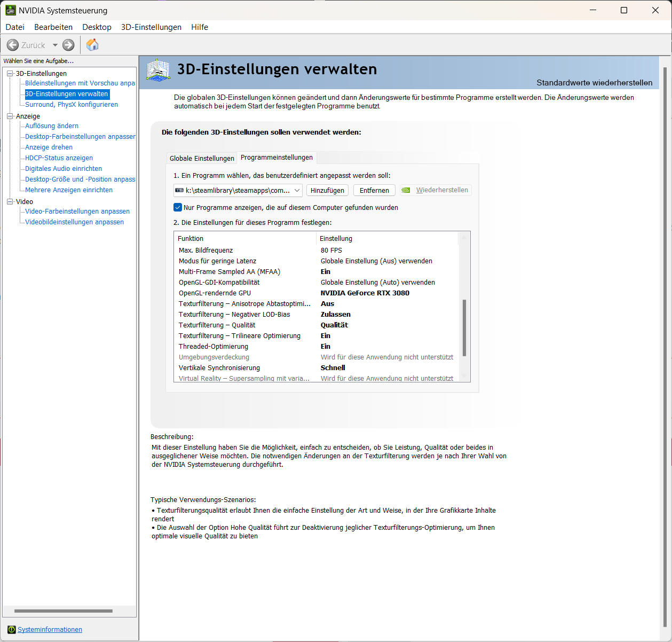Click the 80 FPS value
672x642 pixels.
coord(331,250)
